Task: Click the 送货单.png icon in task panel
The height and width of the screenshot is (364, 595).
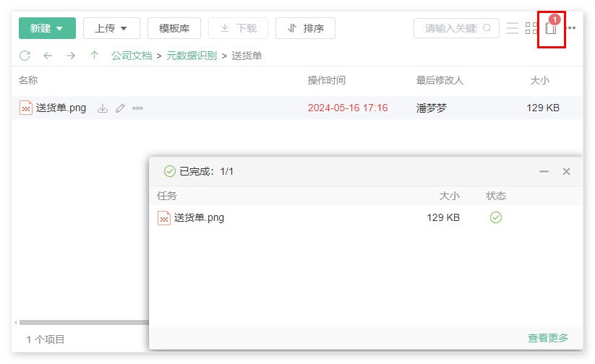Action: coord(164,218)
